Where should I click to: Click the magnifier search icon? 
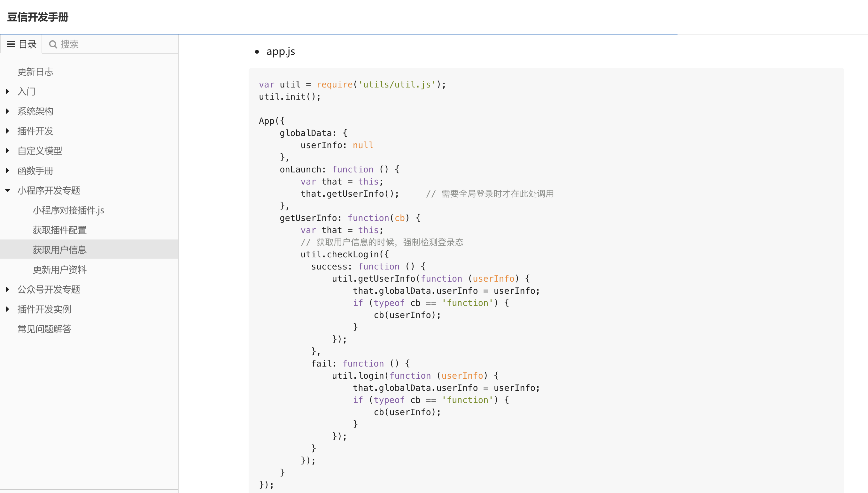53,44
